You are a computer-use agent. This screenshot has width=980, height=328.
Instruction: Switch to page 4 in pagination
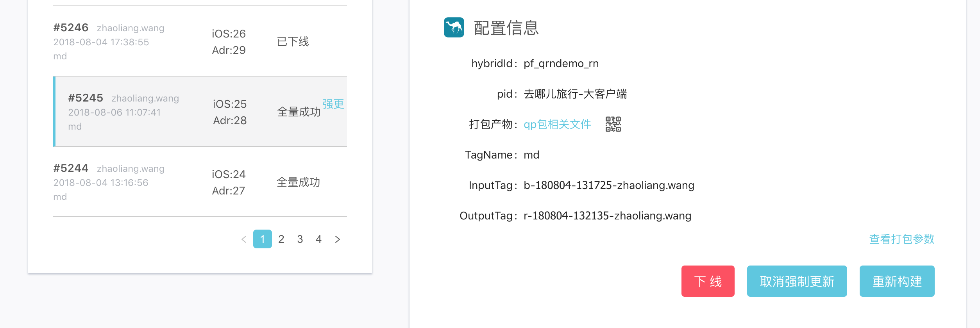pyautogui.click(x=319, y=239)
